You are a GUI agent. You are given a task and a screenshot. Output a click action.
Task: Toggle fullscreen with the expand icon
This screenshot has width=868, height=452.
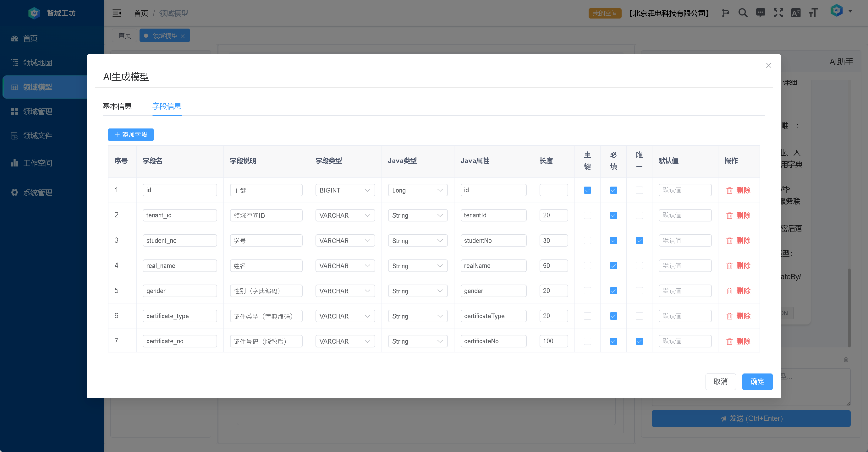click(778, 13)
